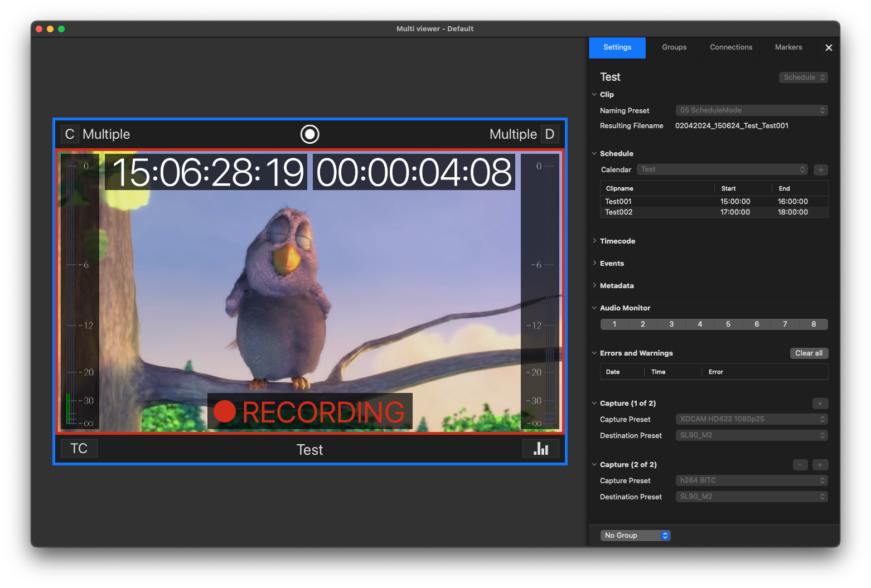Toggle audio monitor channel 1
The height and width of the screenshot is (588, 871).
(x=614, y=324)
